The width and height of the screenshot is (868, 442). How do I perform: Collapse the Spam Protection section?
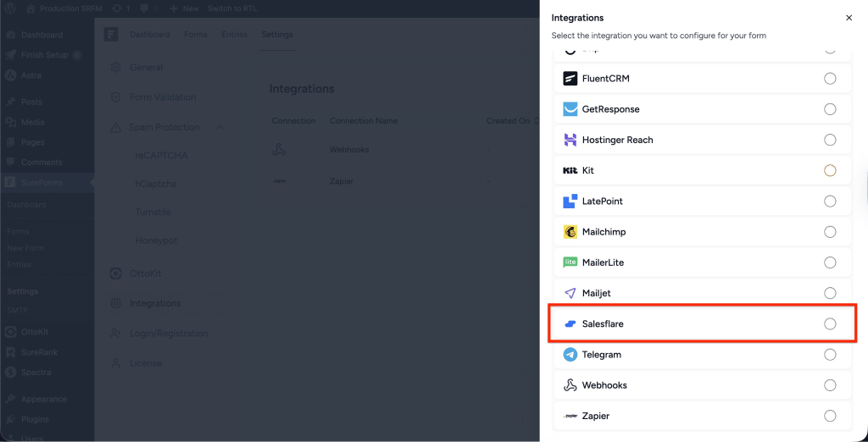click(x=220, y=127)
